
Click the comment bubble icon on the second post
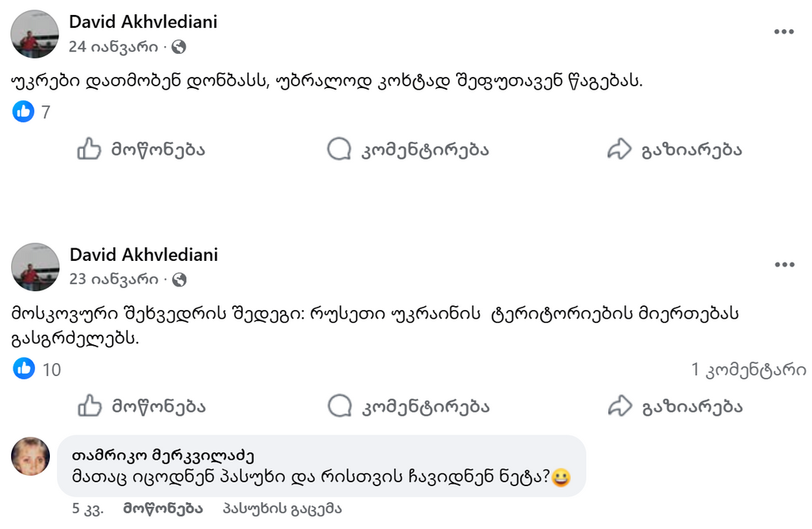click(339, 407)
